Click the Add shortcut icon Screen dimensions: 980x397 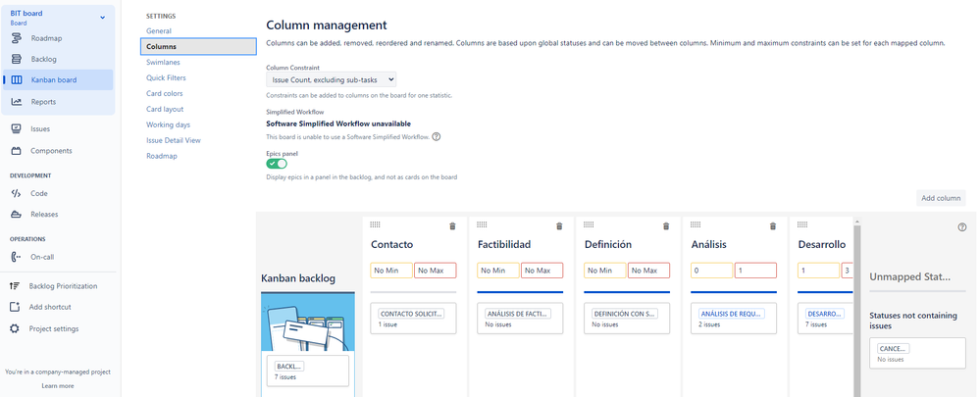pyautogui.click(x=15, y=307)
